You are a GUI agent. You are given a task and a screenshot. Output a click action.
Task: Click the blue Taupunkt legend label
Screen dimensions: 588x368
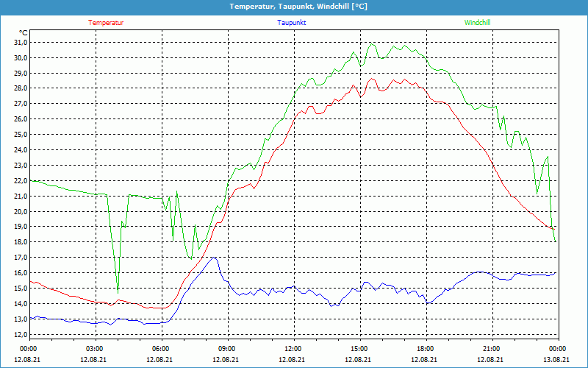point(292,23)
